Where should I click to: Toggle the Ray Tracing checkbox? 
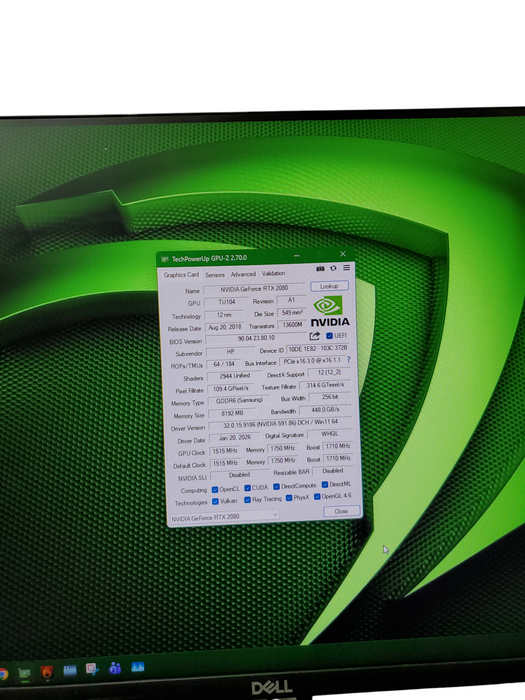coord(247,500)
